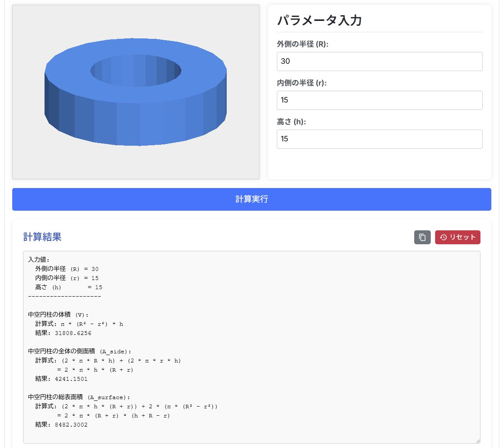Grab the results textarea resize handle

pyautogui.click(x=478, y=441)
